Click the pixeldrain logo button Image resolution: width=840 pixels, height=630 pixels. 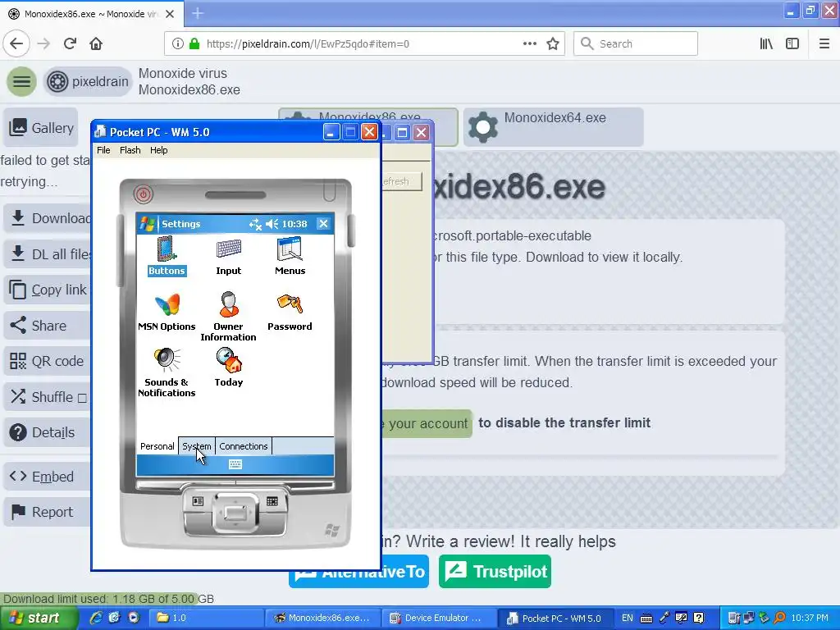pyautogui.click(x=87, y=81)
